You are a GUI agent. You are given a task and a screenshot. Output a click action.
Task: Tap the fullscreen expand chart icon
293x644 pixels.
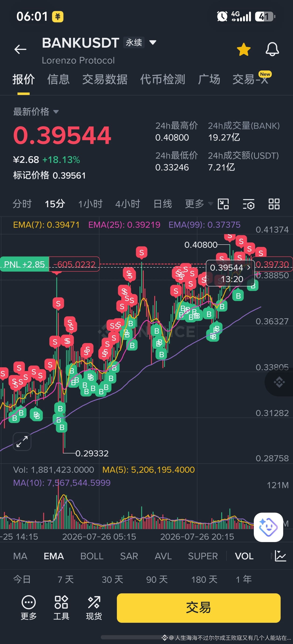tap(22, 441)
